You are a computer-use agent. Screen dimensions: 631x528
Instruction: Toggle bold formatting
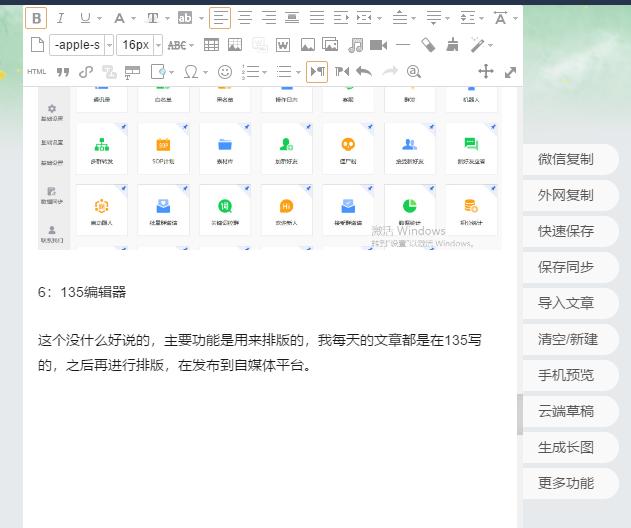coord(36,18)
